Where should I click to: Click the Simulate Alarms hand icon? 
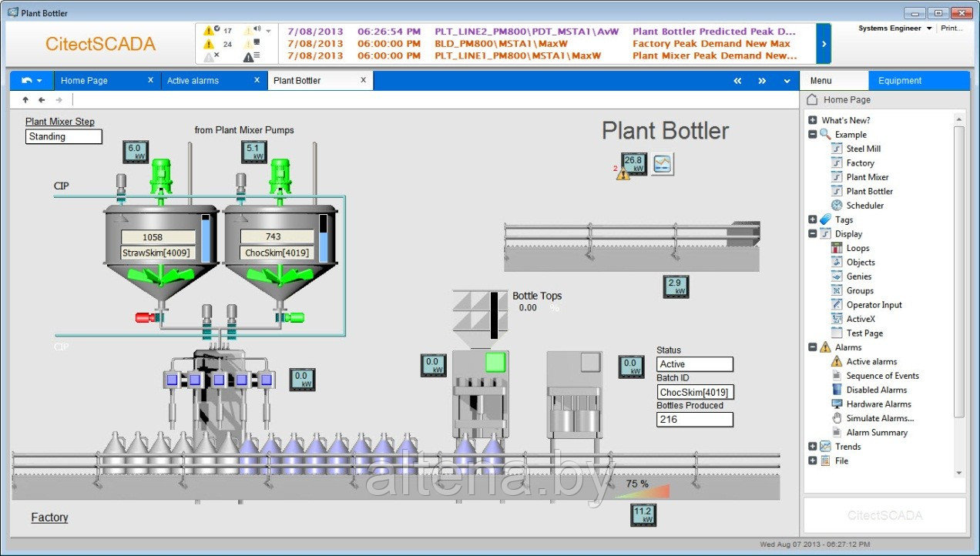pos(838,418)
